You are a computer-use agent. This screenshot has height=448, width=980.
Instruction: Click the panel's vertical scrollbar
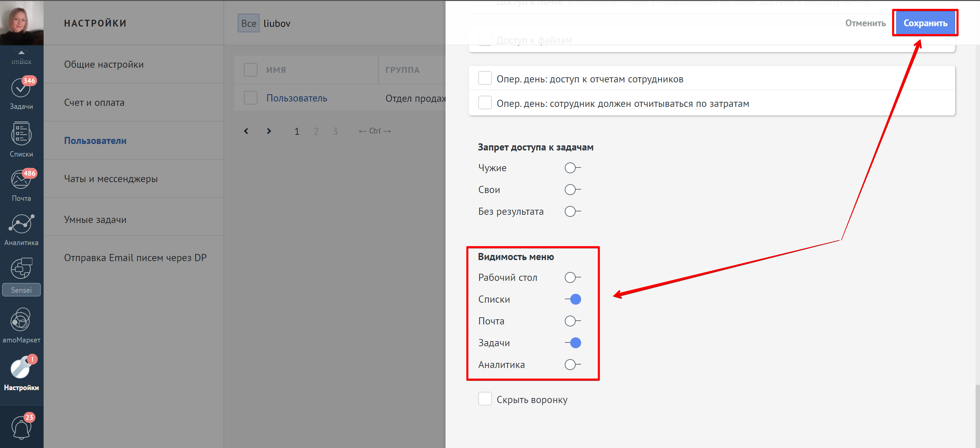977,416
